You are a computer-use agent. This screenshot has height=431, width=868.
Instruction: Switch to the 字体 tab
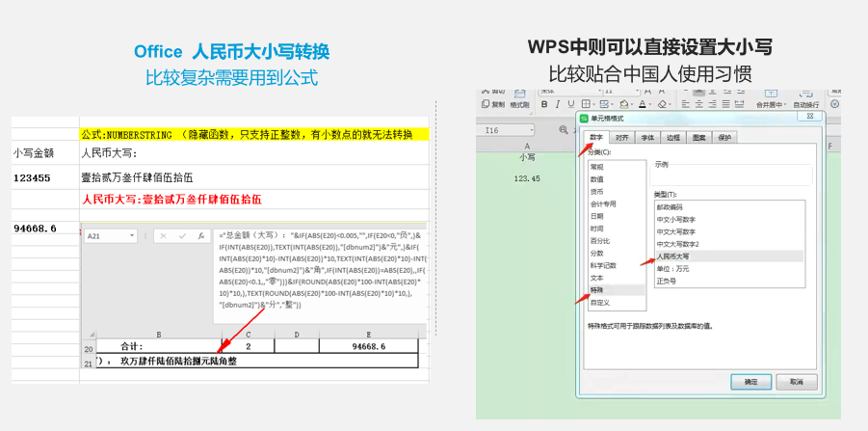647,138
